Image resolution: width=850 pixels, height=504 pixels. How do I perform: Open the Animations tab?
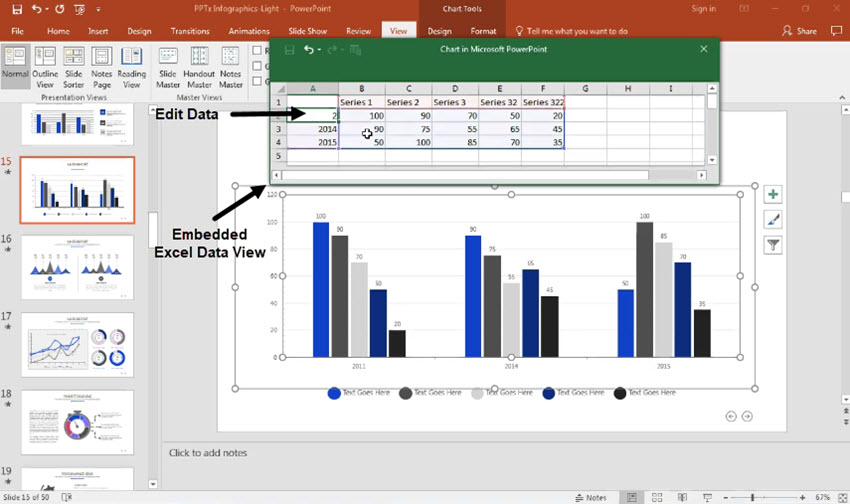click(249, 31)
